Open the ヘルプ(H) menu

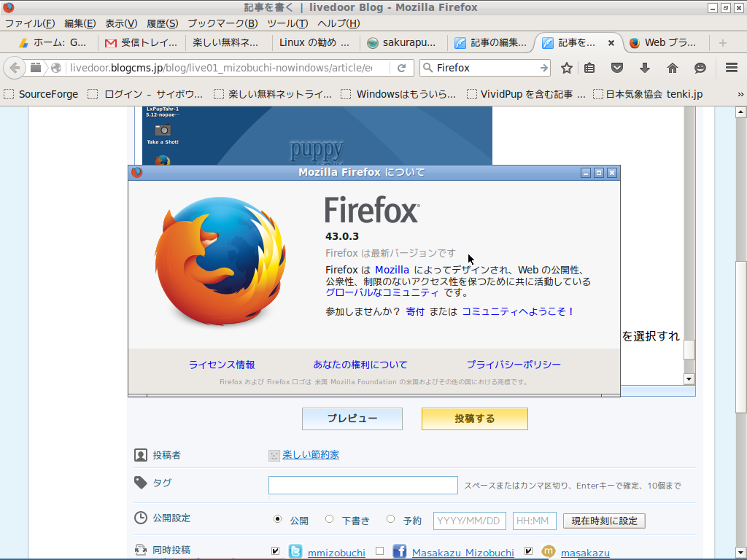click(338, 23)
